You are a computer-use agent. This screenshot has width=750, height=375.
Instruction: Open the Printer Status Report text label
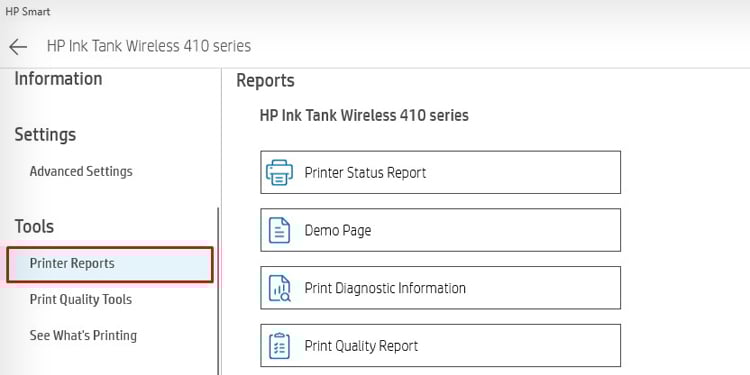(x=365, y=173)
